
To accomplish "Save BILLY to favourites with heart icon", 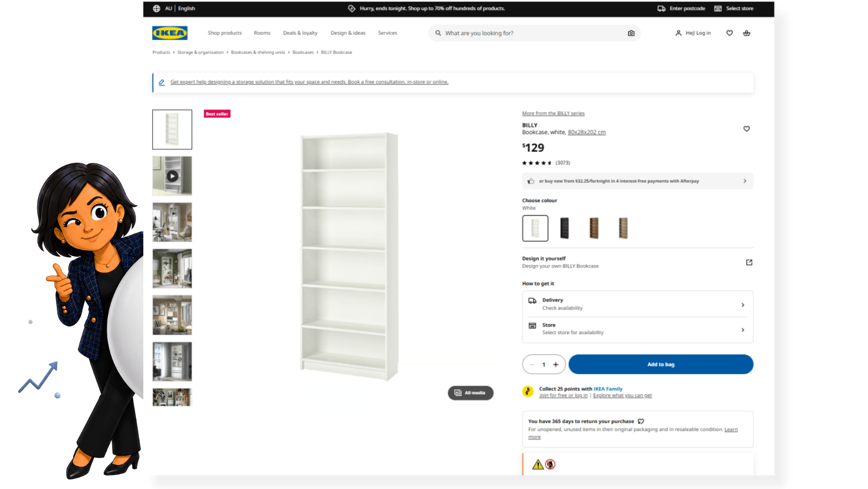I will [747, 129].
